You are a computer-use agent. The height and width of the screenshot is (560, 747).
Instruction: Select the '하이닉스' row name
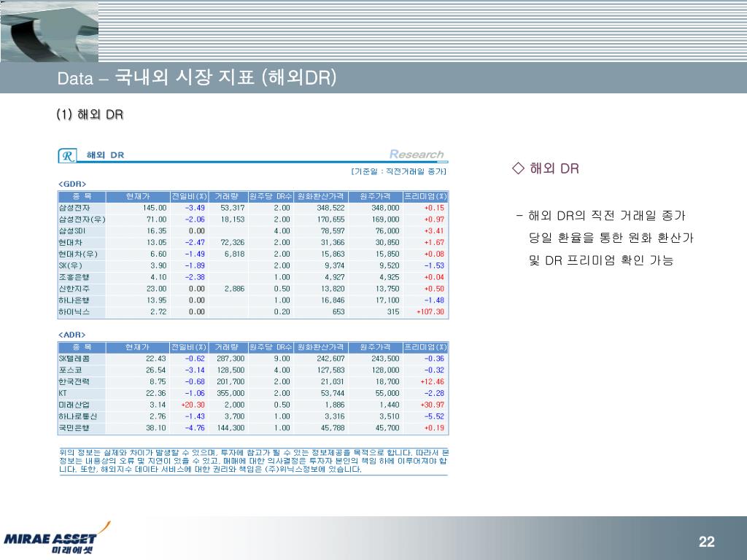pyautogui.click(x=74, y=312)
